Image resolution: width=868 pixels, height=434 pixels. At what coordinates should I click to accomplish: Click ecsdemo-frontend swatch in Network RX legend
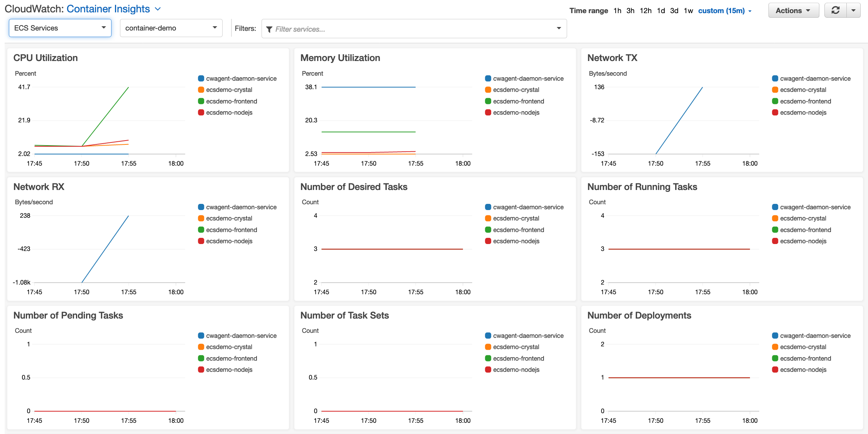click(201, 230)
